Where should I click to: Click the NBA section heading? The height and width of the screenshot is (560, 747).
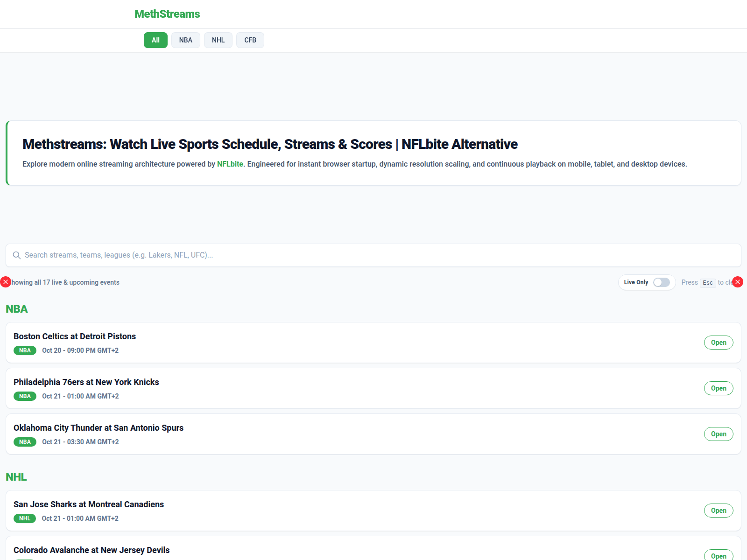point(17,309)
